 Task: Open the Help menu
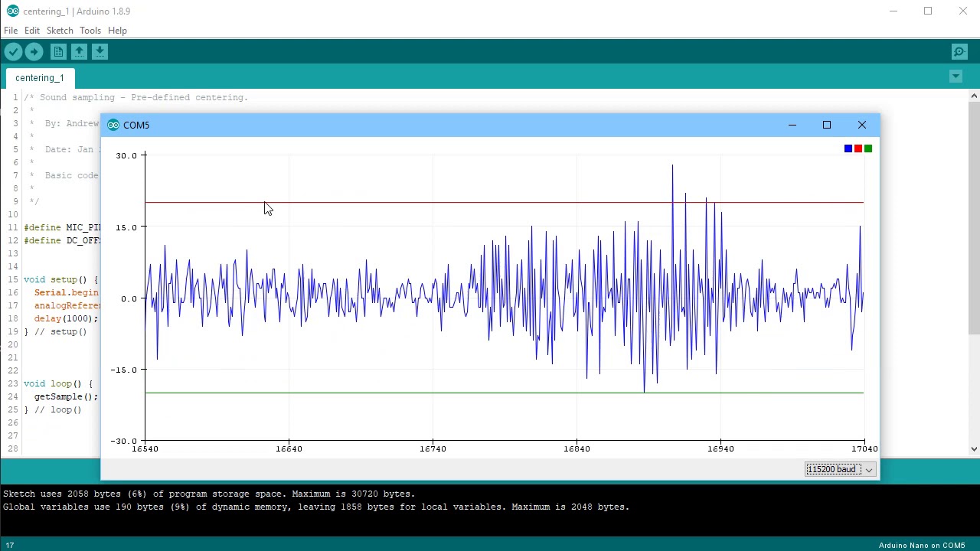pos(117,31)
